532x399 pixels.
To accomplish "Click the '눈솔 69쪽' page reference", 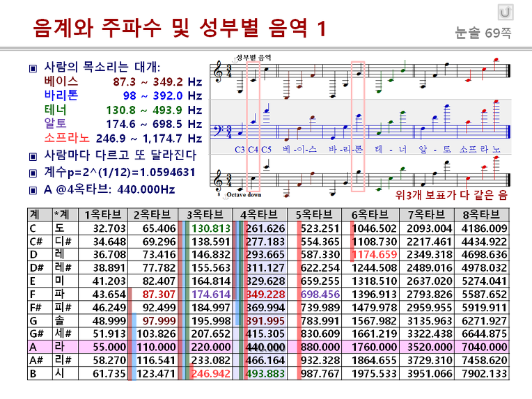I will (x=483, y=33).
